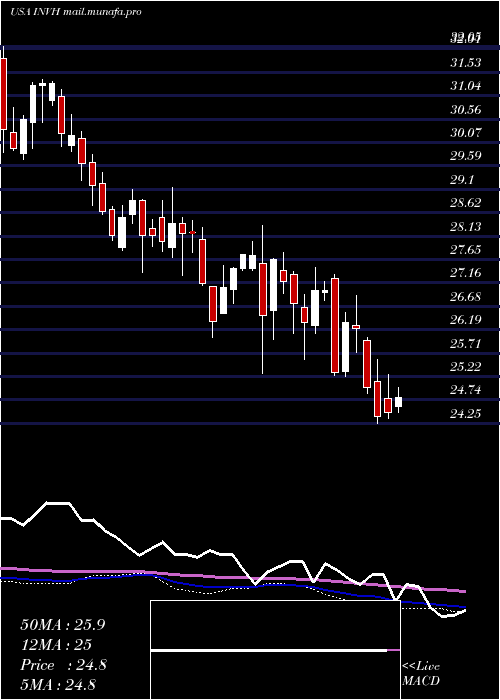Click the 28.62 price axis label
Image resolution: width=500 pixels, height=700 pixels.
466,203
